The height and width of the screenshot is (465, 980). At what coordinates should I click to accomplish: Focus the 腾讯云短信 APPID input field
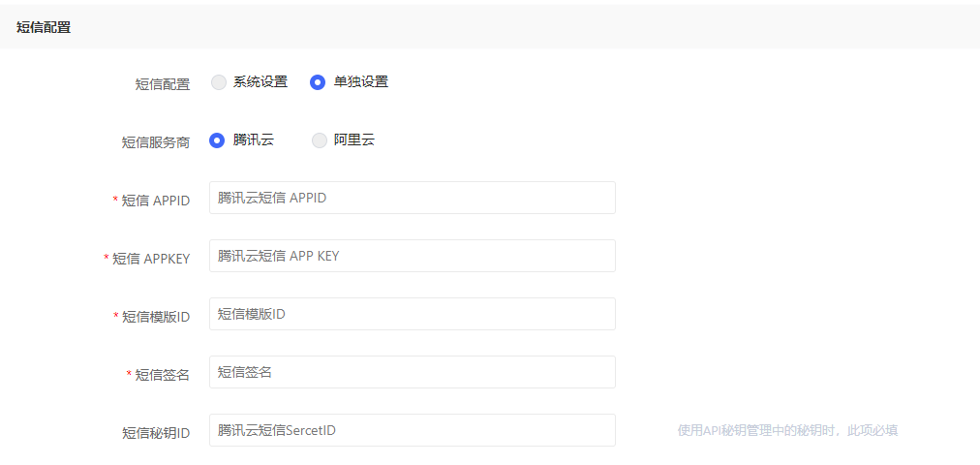coord(412,198)
